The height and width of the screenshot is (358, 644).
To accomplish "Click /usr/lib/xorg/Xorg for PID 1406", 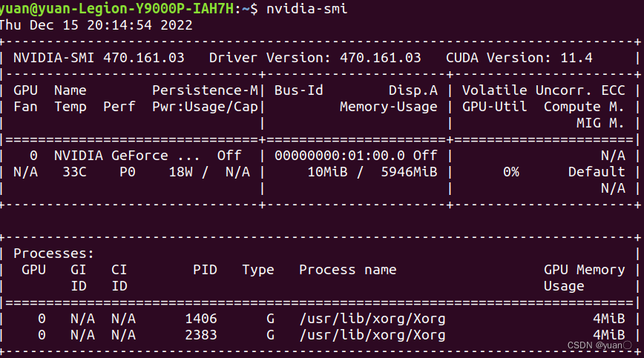I will point(372,319).
